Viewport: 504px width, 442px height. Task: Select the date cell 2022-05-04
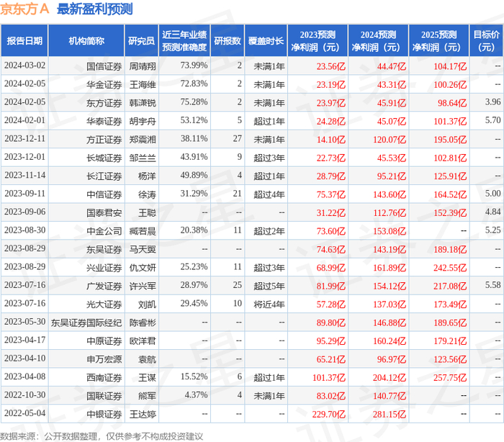[24, 413]
